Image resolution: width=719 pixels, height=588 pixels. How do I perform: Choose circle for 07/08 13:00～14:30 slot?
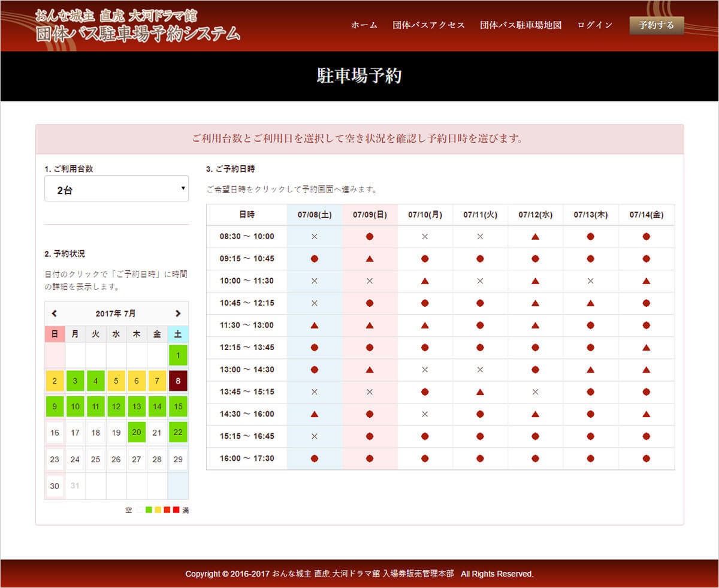click(x=315, y=370)
